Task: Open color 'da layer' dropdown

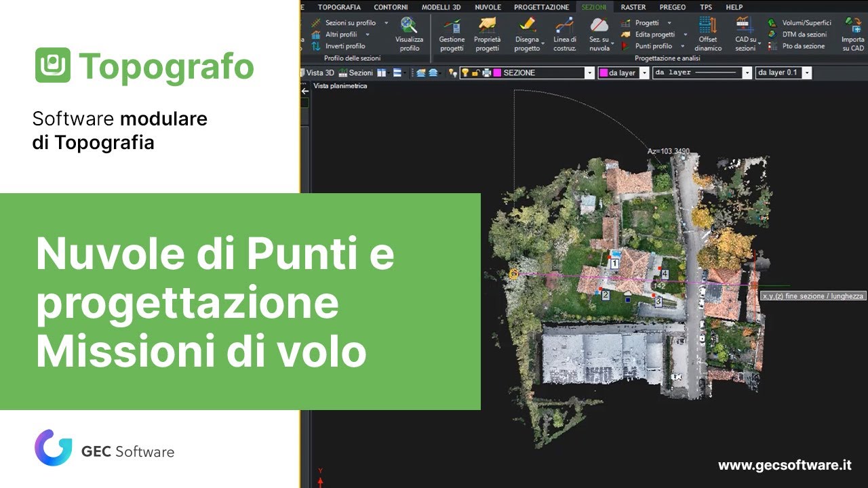Action: click(644, 73)
